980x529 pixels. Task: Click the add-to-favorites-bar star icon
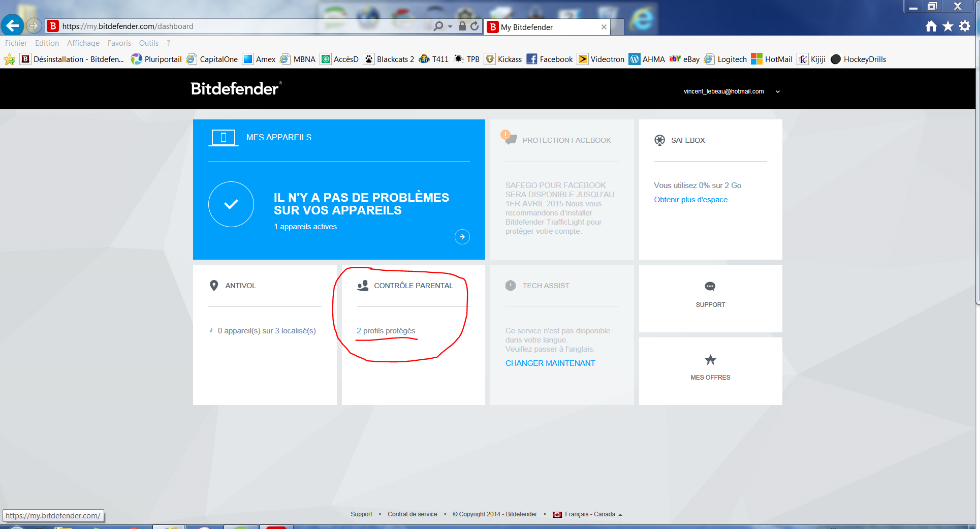click(10, 59)
